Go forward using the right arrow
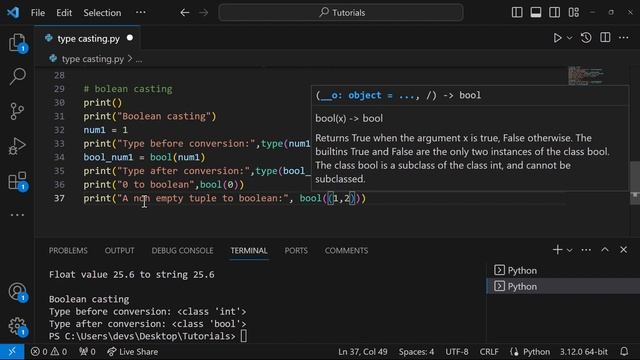640x360 pixels. [x=203, y=13]
